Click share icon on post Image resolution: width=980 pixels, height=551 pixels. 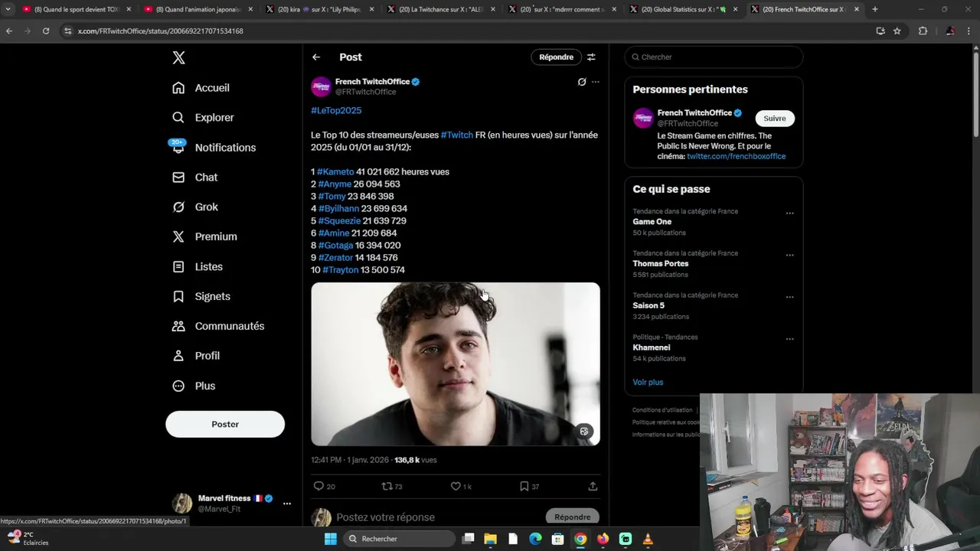coord(593,487)
